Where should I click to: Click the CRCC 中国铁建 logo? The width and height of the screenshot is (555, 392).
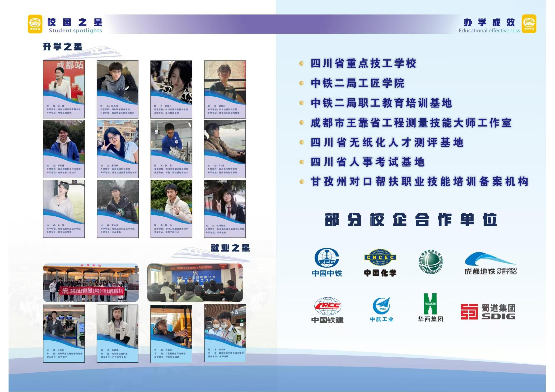(x=327, y=310)
